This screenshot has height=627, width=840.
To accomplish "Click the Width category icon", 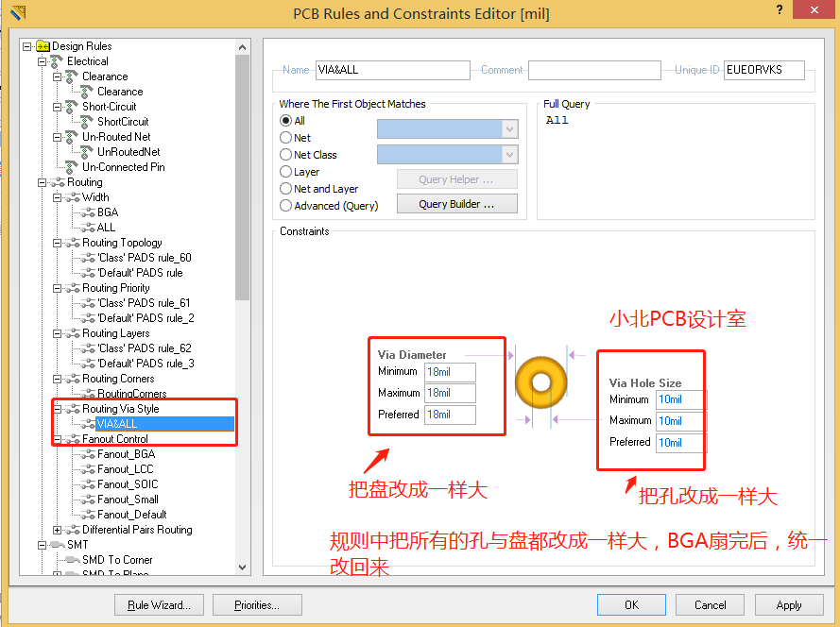I will (x=73, y=197).
